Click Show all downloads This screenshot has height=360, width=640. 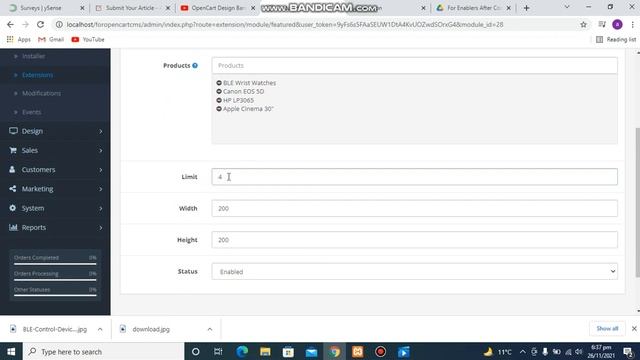(x=607, y=329)
